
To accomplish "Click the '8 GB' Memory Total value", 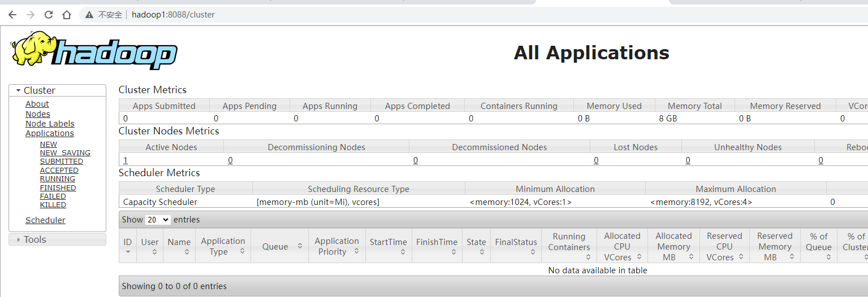I will tap(668, 119).
